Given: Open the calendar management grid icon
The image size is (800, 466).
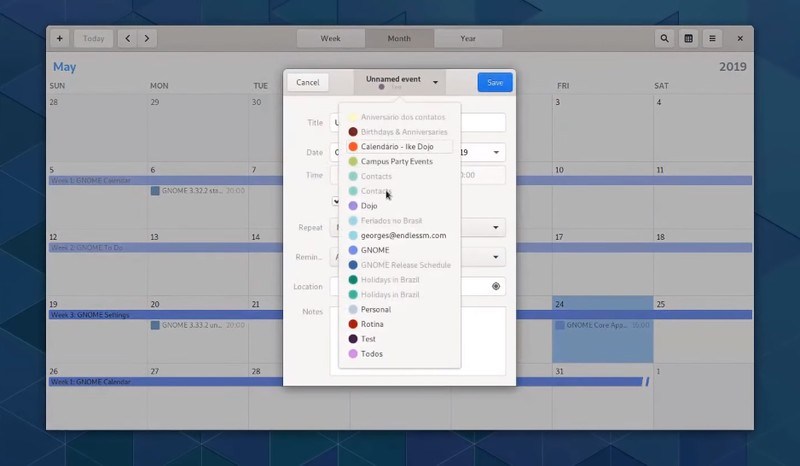Looking at the screenshot, I should (x=688, y=38).
